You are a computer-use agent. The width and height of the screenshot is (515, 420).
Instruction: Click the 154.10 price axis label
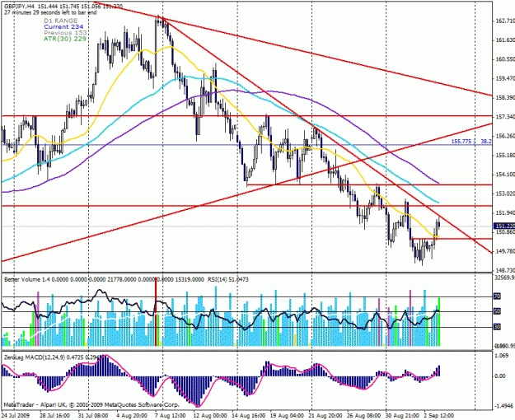(x=505, y=175)
